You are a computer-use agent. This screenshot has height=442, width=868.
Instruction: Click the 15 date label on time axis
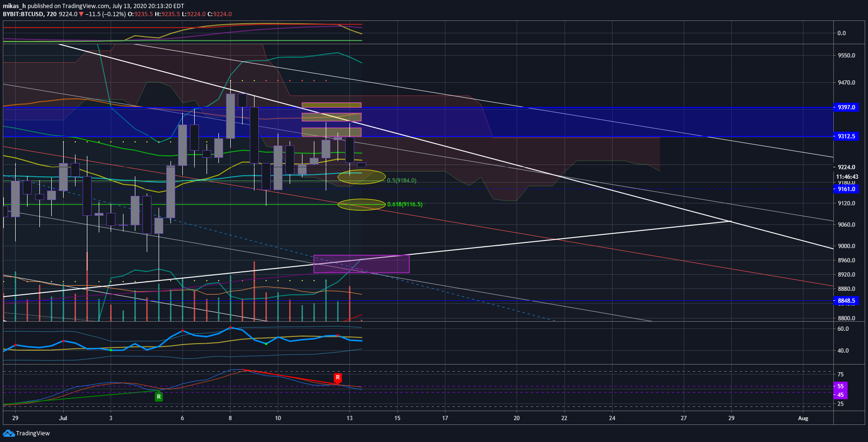[397, 418]
